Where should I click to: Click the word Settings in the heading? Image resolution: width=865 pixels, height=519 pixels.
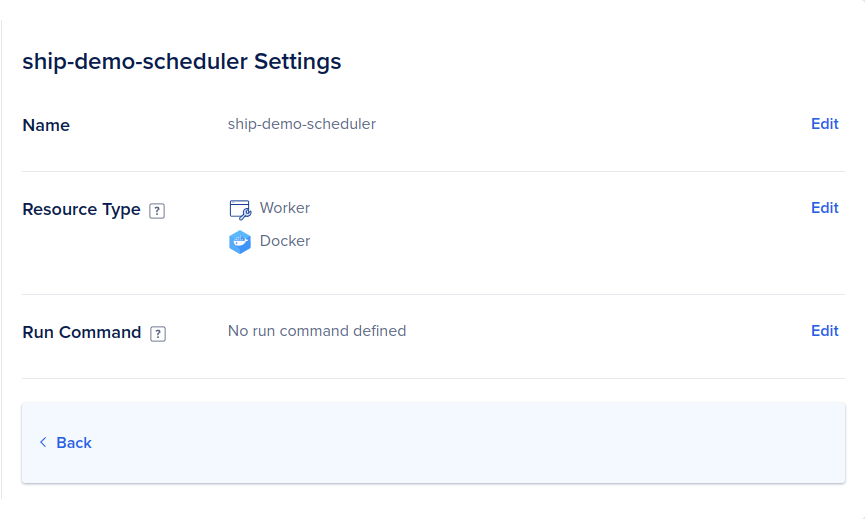[x=297, y=61]
